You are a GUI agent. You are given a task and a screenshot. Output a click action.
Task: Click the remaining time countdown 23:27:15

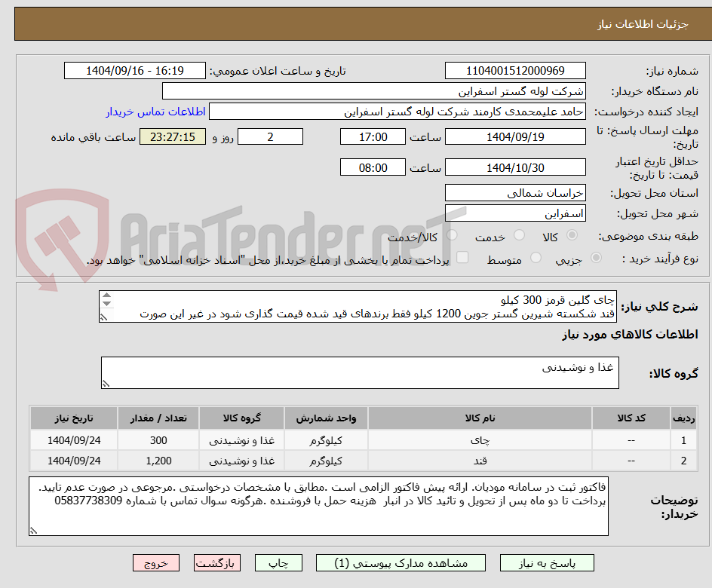(x=173, y=136)
